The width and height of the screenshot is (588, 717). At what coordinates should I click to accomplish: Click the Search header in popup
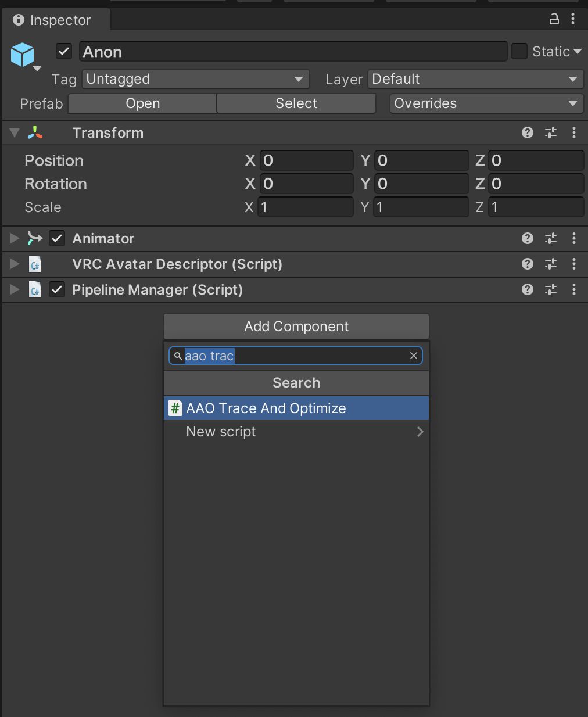296,383
